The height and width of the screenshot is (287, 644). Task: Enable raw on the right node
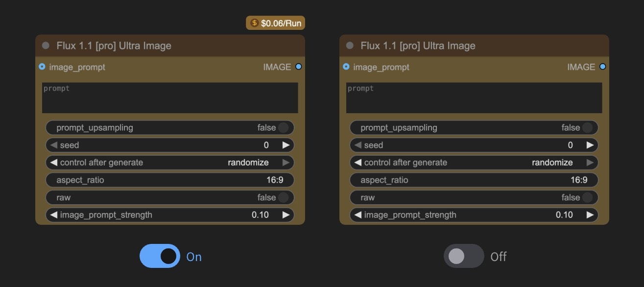pyautogui.click(x=587, y=197)
